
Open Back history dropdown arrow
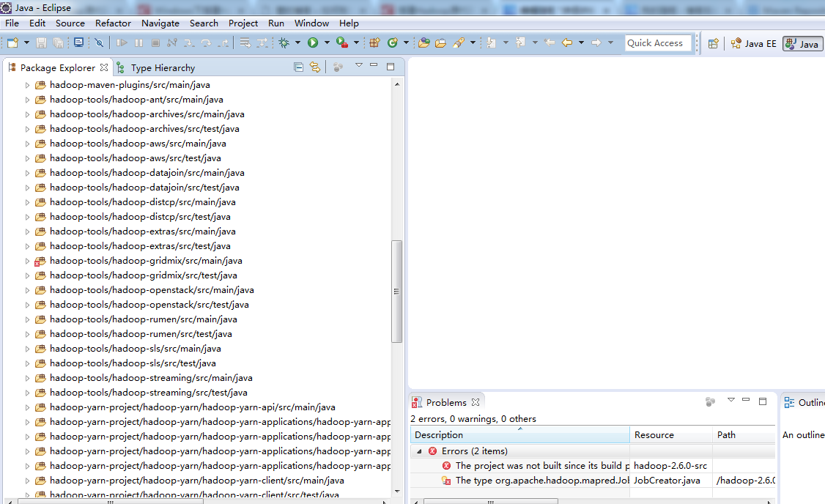(582, 42)
